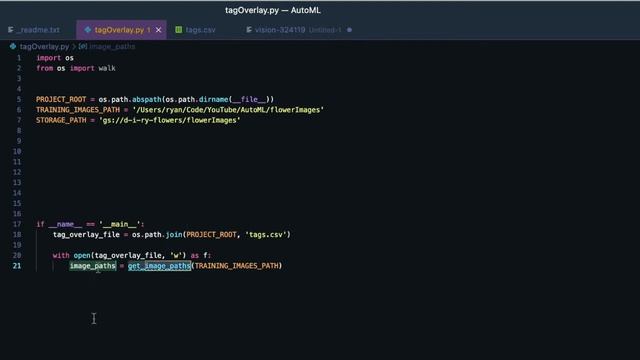Click '__main__' string on line 17
The height and width of the screenshot is (360, 640).
pos(120,224)
